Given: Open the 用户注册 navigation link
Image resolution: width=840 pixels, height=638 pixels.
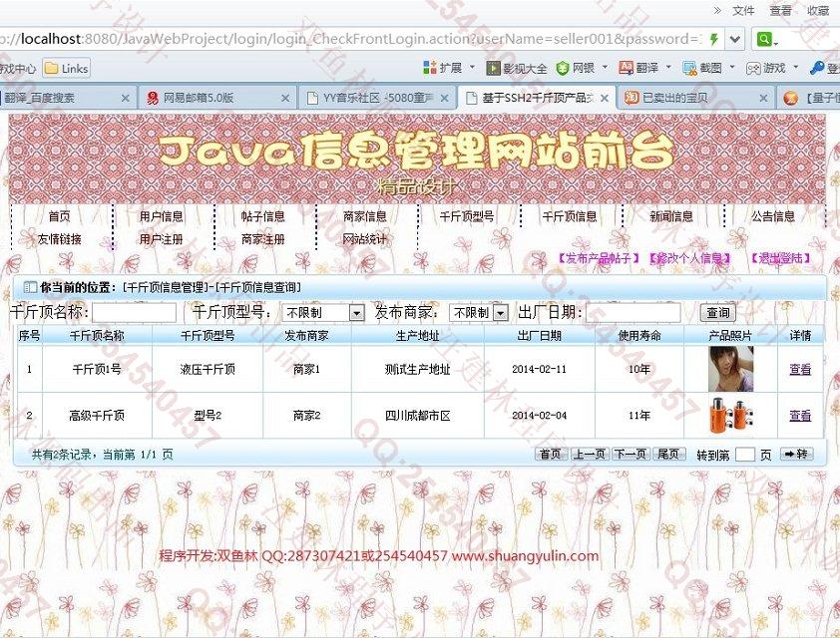Looking at the screenshot, I should coord(162,239).
